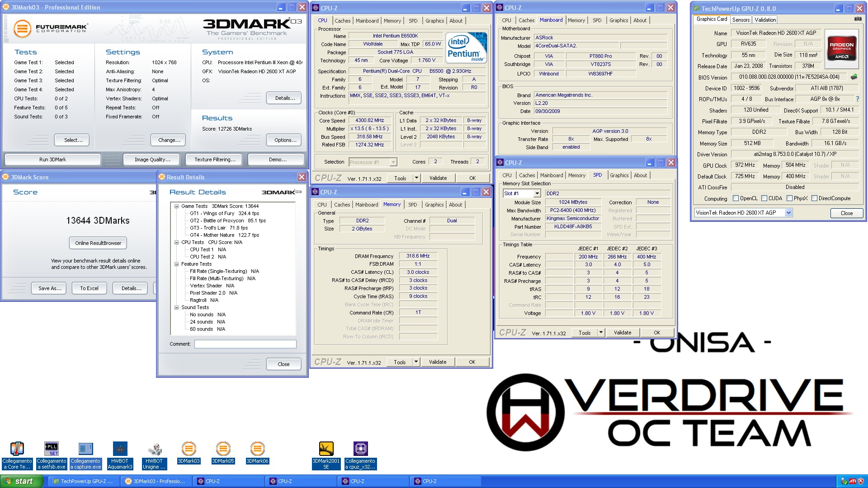Screen dimensions: 868x488
Task: Click the To Excel button
Action: click(x=89, y=288)
